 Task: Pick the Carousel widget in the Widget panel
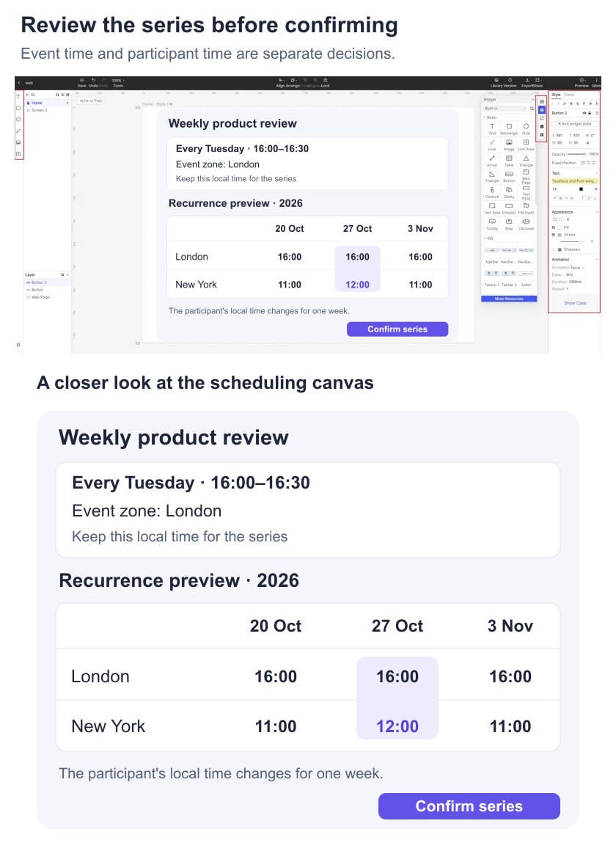[x=526, y=224]
